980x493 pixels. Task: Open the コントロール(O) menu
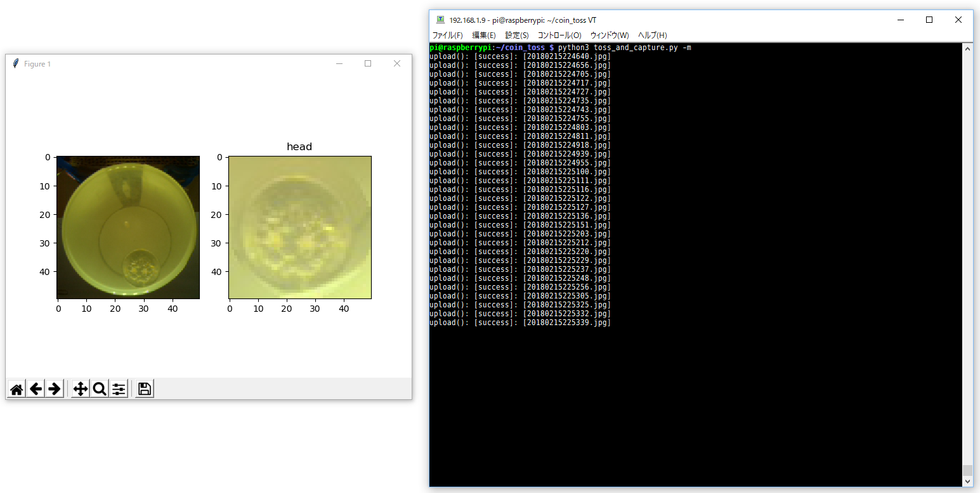(559, 35)
